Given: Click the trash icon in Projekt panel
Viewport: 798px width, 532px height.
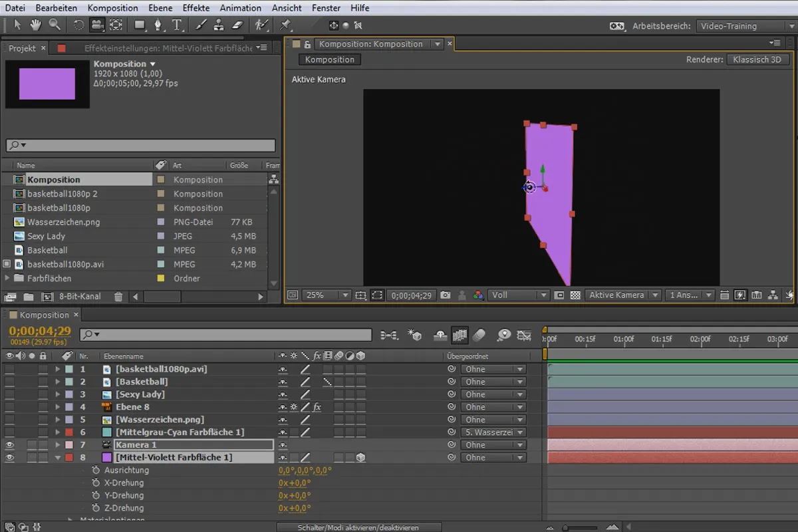Looking at the screenshot, I should [118, 297].
